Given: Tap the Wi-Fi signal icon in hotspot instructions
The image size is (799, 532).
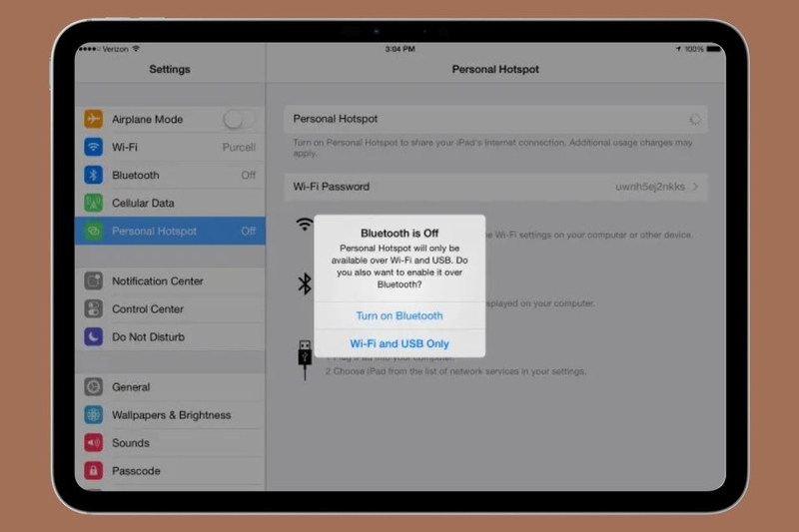Looking at the screenshot, I should tap(305, 225).
